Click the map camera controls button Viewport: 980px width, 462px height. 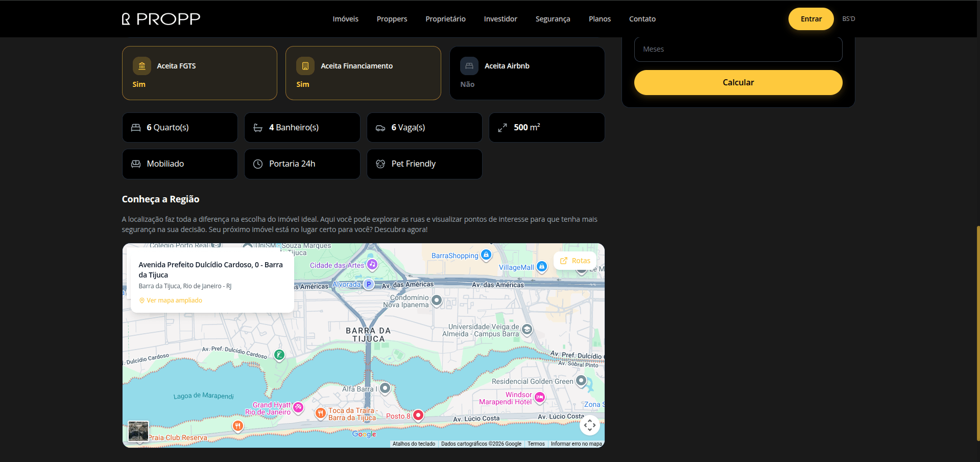pos(590,425)
